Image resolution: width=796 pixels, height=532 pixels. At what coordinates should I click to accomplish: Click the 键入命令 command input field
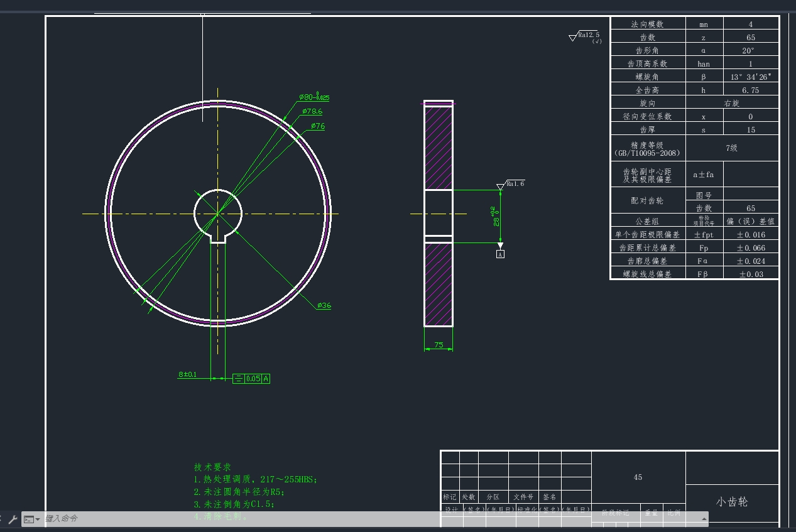371,519
